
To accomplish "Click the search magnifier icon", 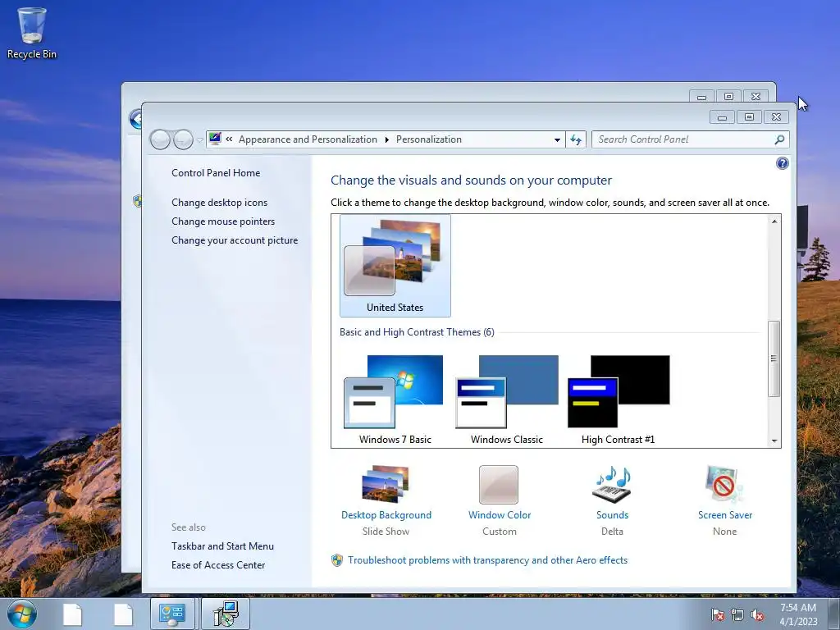I will tap(779, 139).
